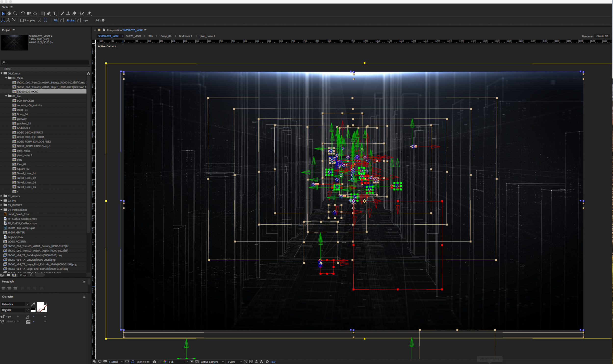Switch to Doop_04 in comp navigator

(166, 36)
